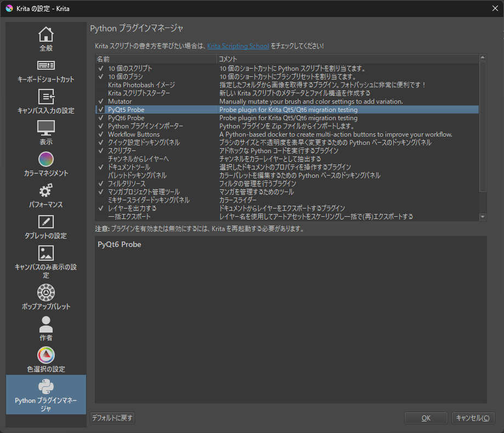Open the ポップアップパレット settings icon

(46, 293)
